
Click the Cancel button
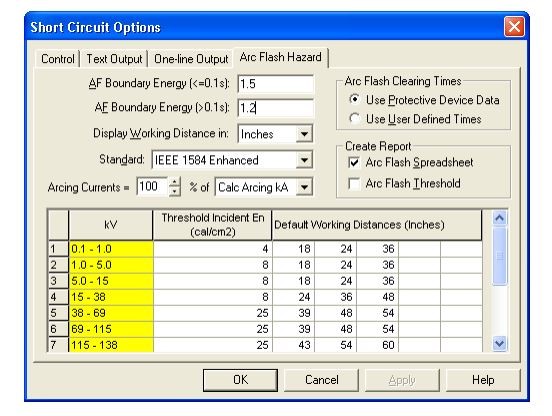(x=321, y=380)
